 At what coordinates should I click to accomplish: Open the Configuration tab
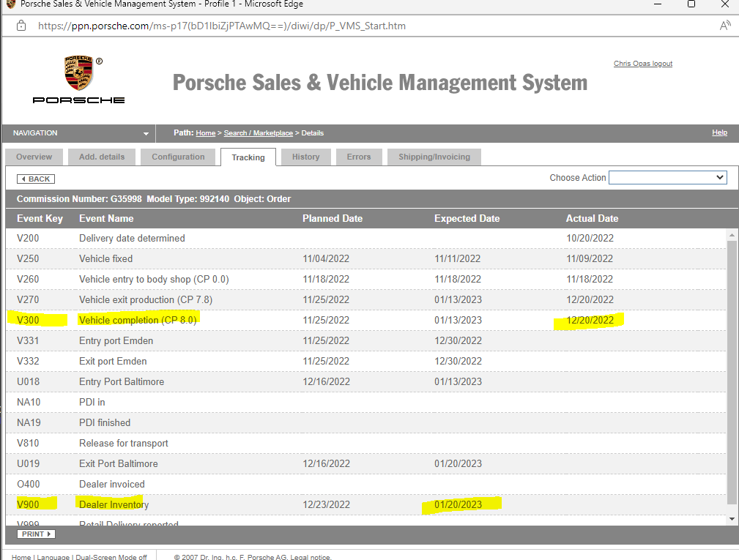tap(178, 157)
